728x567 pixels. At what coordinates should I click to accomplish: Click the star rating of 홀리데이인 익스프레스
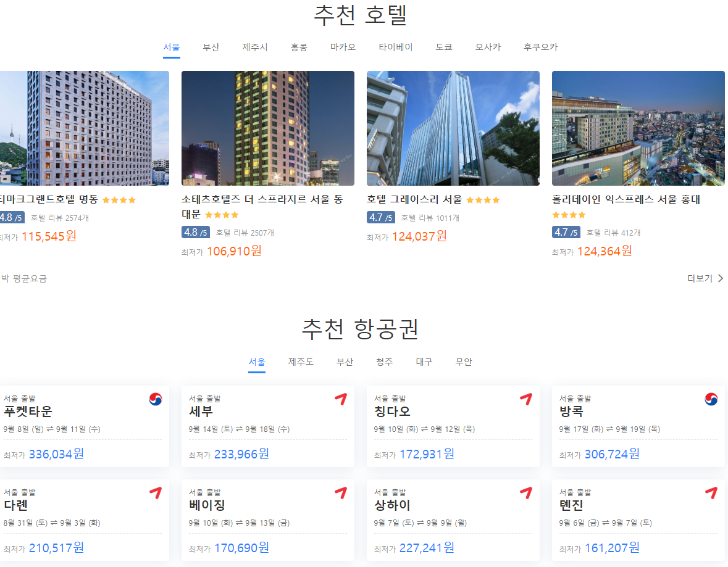point(569,215)
